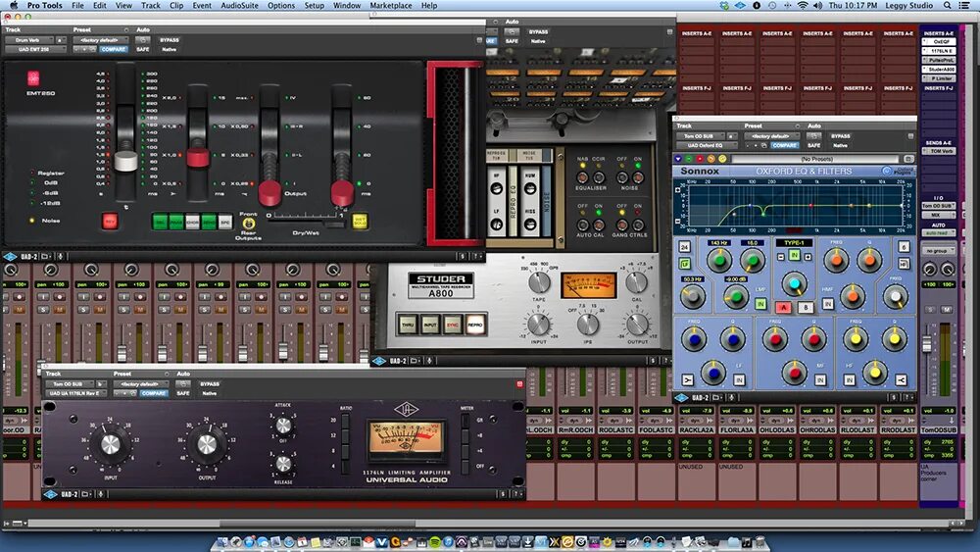Toggle the LF band IN button in Oxford EQ

pos(739,379)
